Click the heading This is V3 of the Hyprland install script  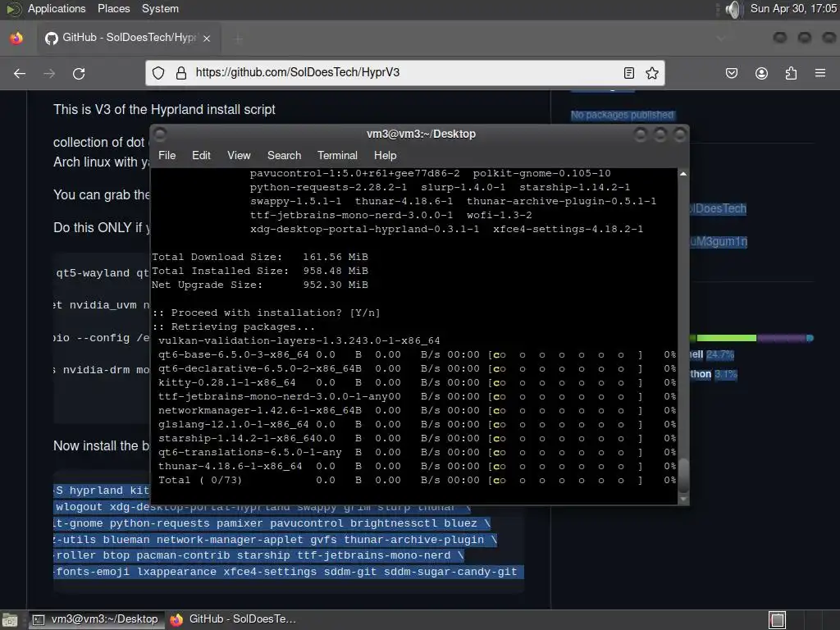tap(164, 109)
